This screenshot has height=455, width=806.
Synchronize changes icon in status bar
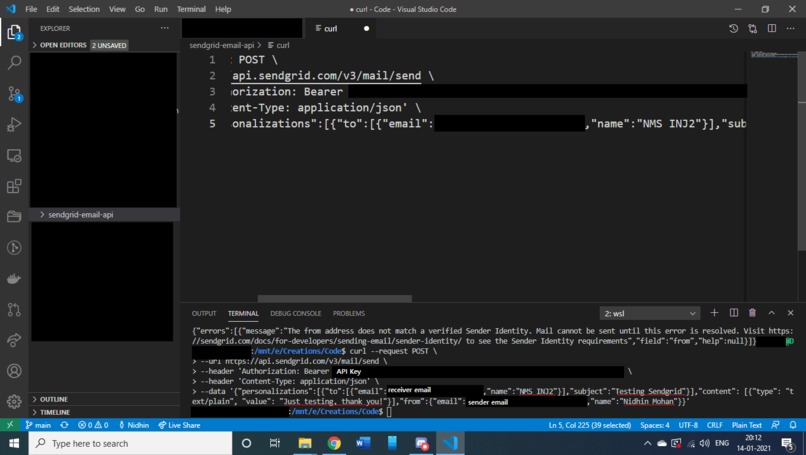64,425
